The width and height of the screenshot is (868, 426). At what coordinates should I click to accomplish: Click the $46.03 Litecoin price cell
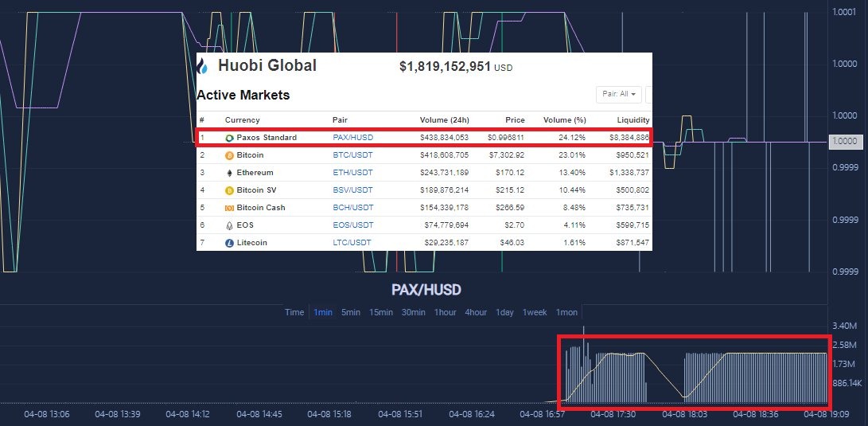coord(512,243)
